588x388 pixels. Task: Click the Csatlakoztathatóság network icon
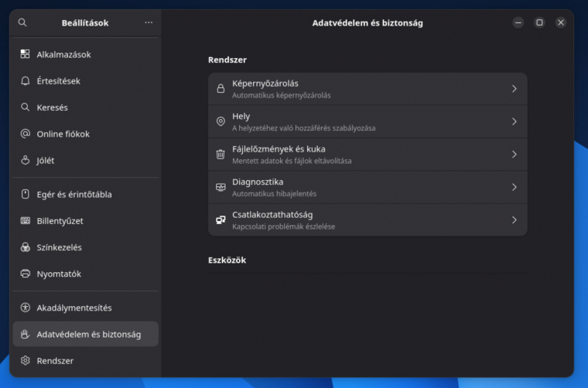[220, 220]
